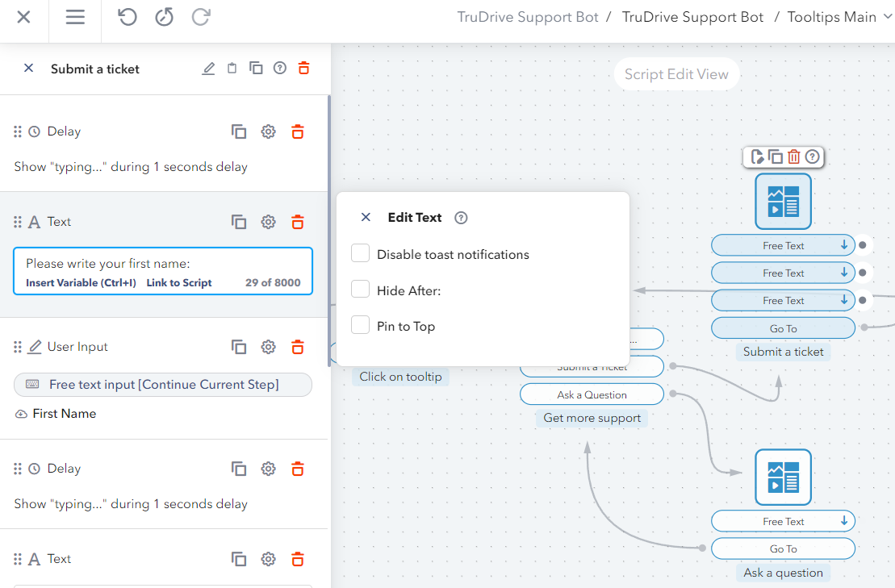Viewport: 895px width, 588px height.
Task: Enable Disable toast notifications checkbox
Action: (x=360, y=253)
